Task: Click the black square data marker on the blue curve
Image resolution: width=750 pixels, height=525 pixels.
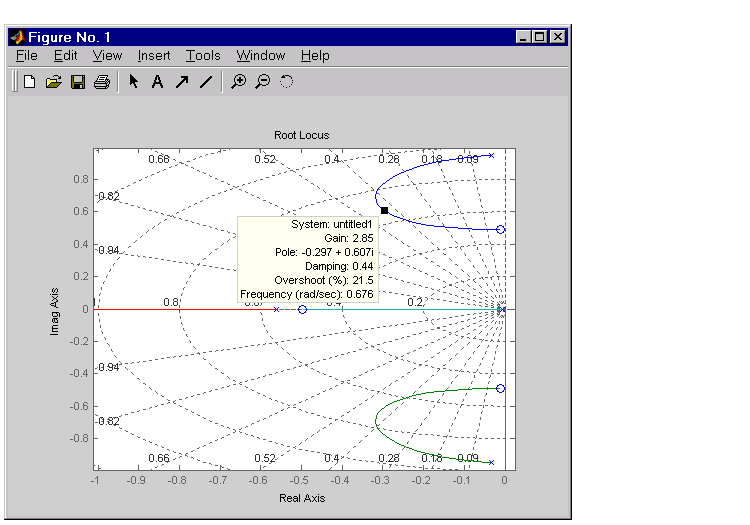Action: 384,210
